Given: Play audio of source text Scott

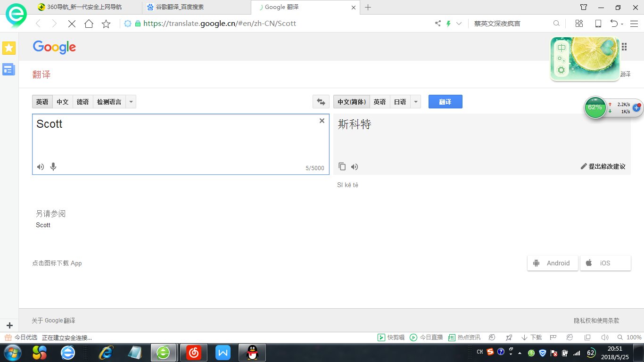Looking at the screenshot, I should tap(40, 166).
